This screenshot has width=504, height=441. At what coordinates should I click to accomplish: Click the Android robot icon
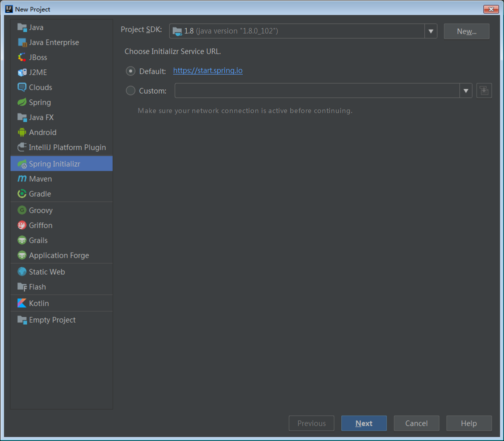(x=22, y=132)
